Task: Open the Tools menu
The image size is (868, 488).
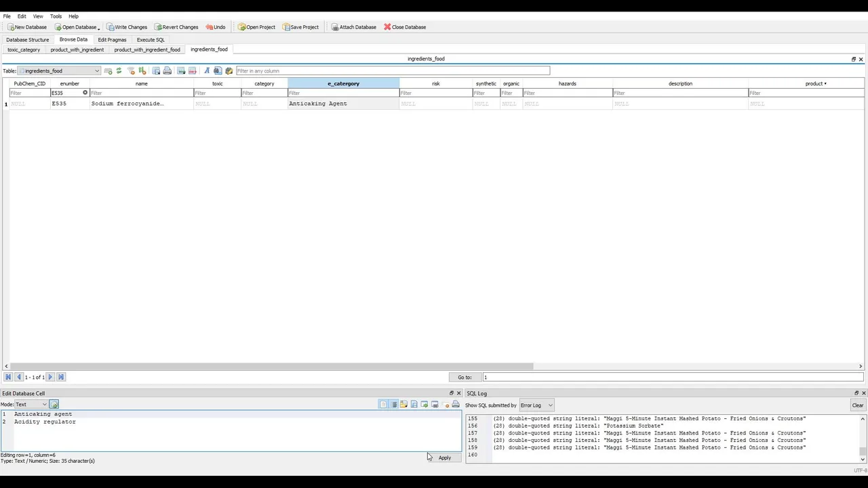Action: pos(56,16)
